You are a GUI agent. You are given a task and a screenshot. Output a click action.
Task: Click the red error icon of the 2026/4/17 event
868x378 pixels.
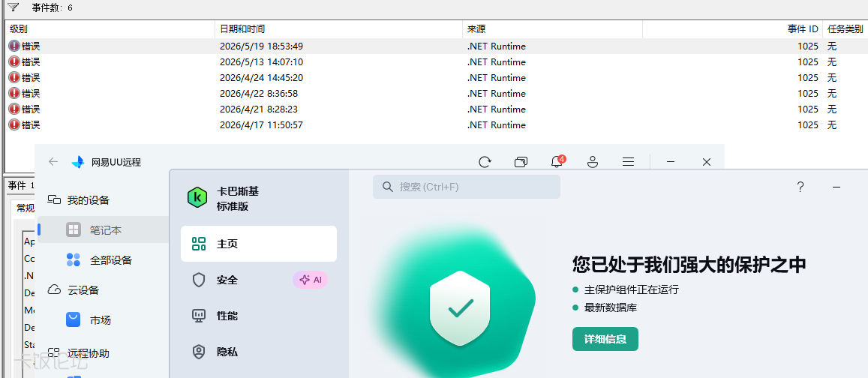[x=14, y=125]
